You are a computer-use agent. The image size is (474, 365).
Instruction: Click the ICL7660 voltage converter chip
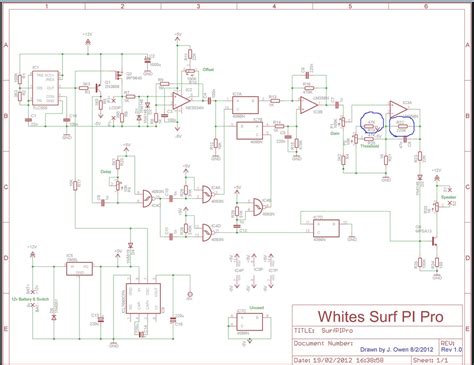click(x=143, y=298)
